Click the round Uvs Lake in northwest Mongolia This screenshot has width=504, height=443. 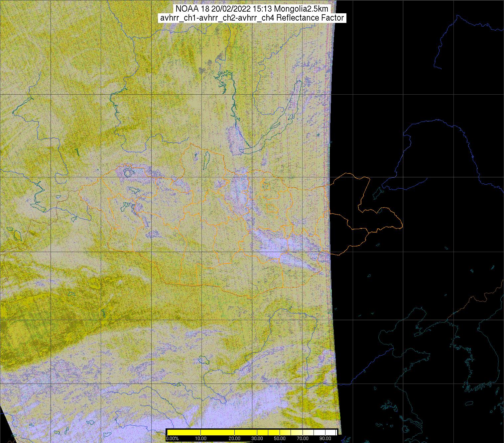[127, 172]
